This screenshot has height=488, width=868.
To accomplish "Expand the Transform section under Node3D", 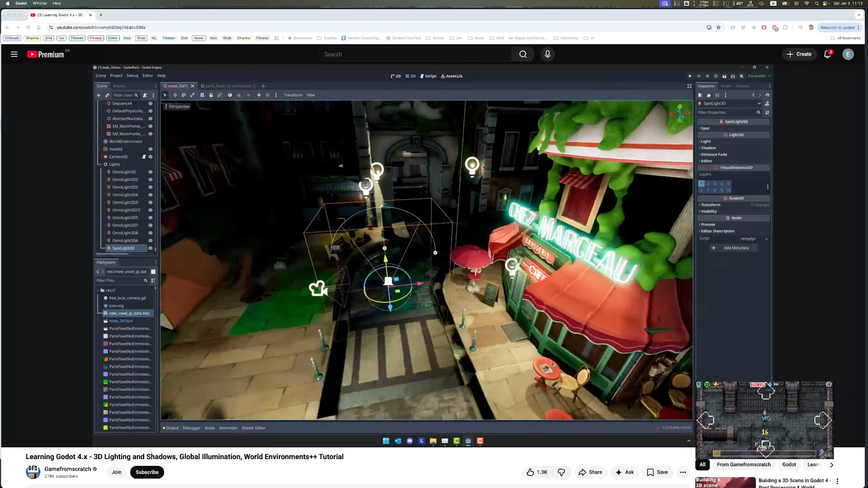I will (x=710, y=205).
